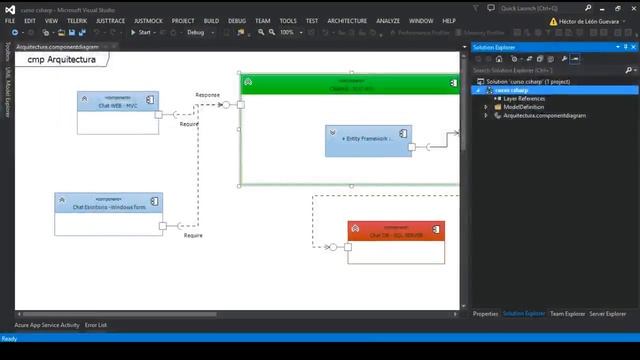
Task: Expand Arquitectura.componentdiagram tree node
Action: [x=486, y=116]
